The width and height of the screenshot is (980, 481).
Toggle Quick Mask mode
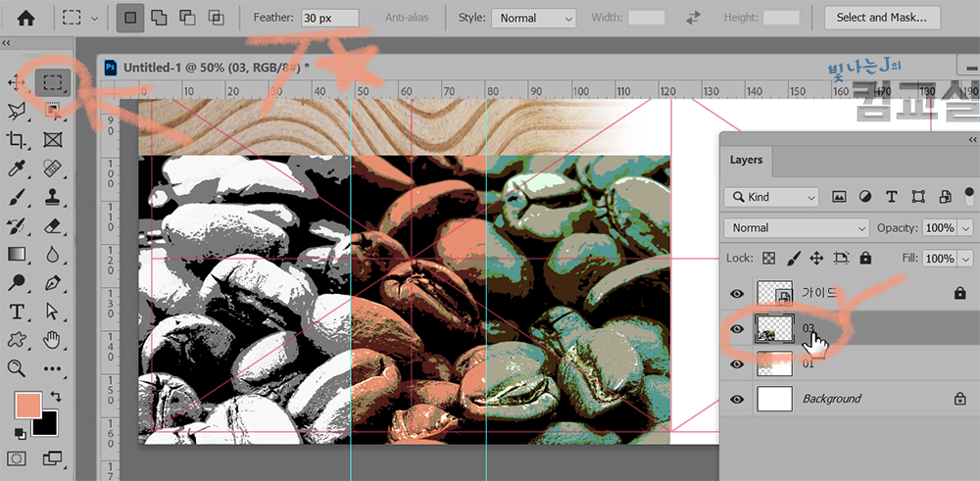(x=17, y=458)
